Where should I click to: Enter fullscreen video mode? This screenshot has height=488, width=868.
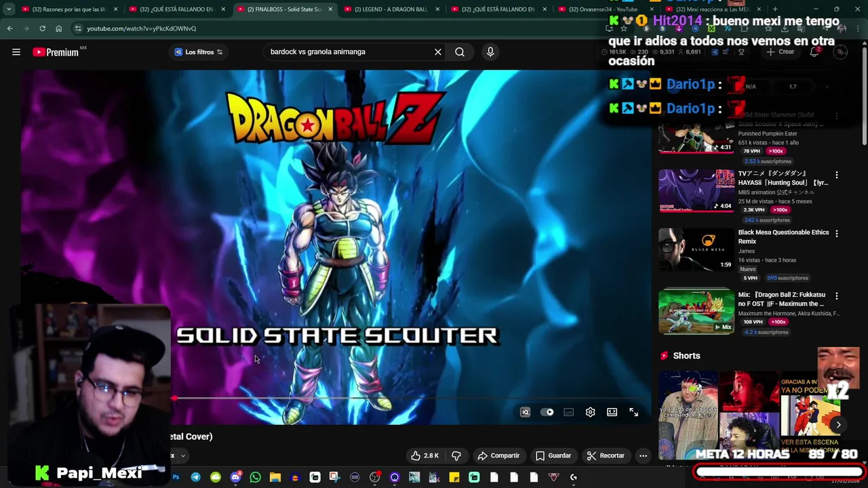click(x=633, y=412)
